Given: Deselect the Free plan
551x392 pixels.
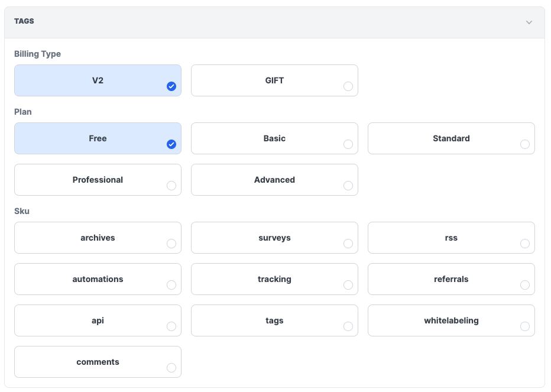Looking at the screenshot, I should (98, 138).
